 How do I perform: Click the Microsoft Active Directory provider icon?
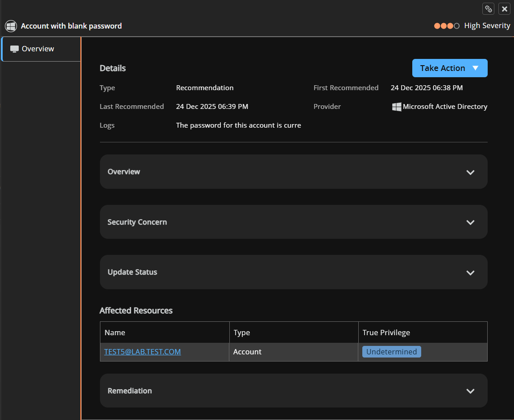click(x=396, y=107)
